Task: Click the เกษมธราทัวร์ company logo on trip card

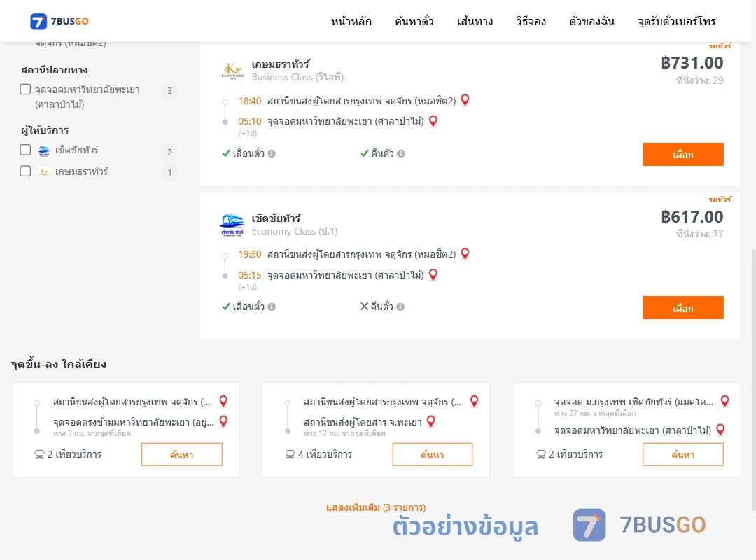Action: pyautogui.click(x=232, y=71)
